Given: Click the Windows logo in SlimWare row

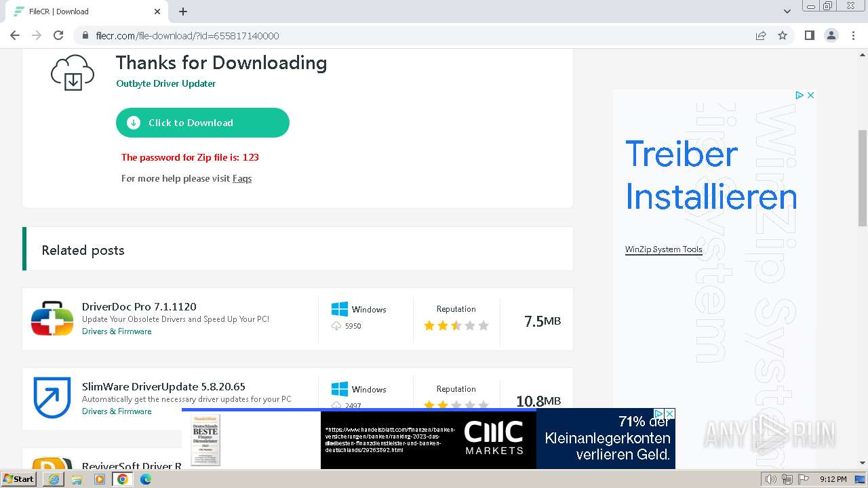Looking at the screenshot, I should pyautogui.click(x=340, y=389).
